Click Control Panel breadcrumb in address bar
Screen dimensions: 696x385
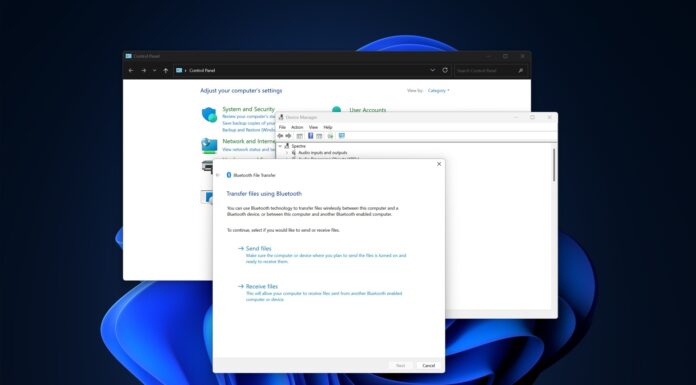click(202, 70)
